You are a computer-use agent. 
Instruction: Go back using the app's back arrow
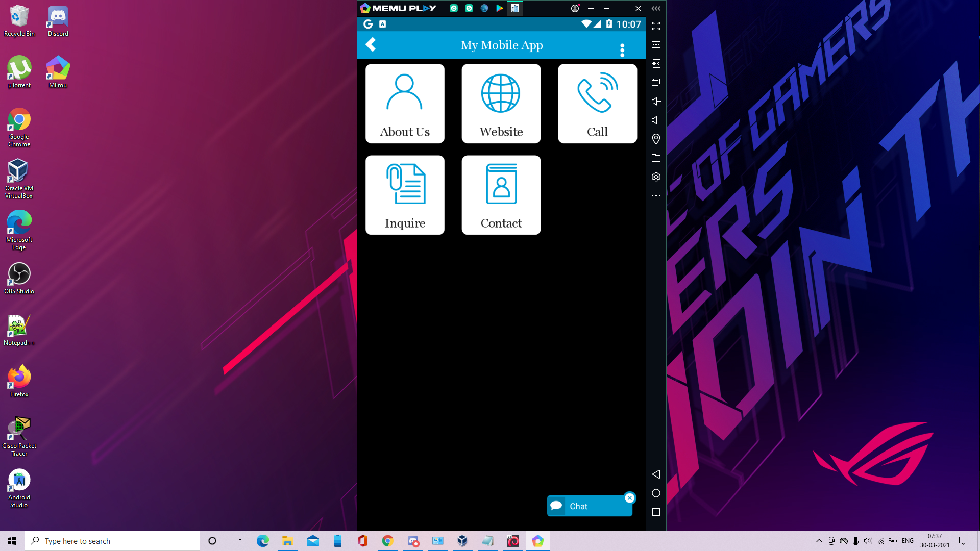371,45
